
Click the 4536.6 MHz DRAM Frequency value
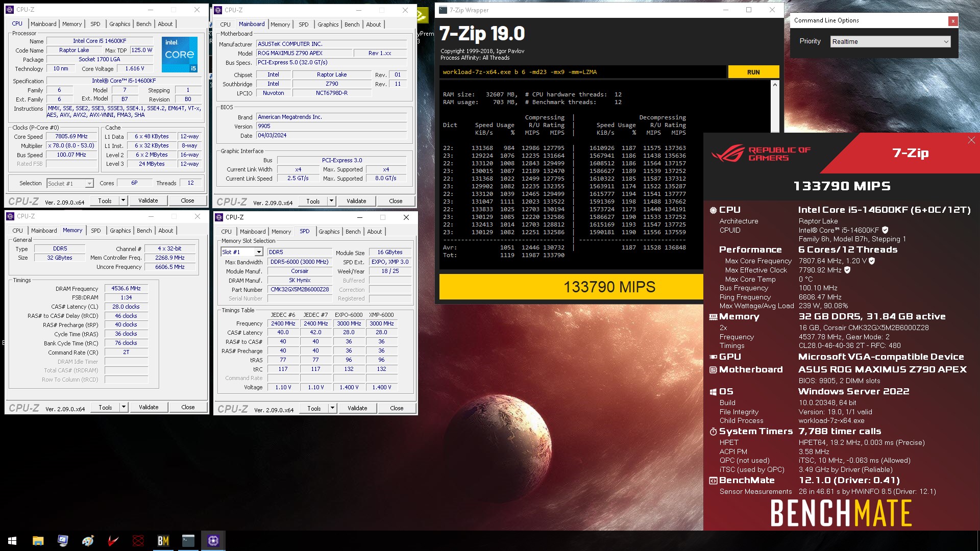126,288
